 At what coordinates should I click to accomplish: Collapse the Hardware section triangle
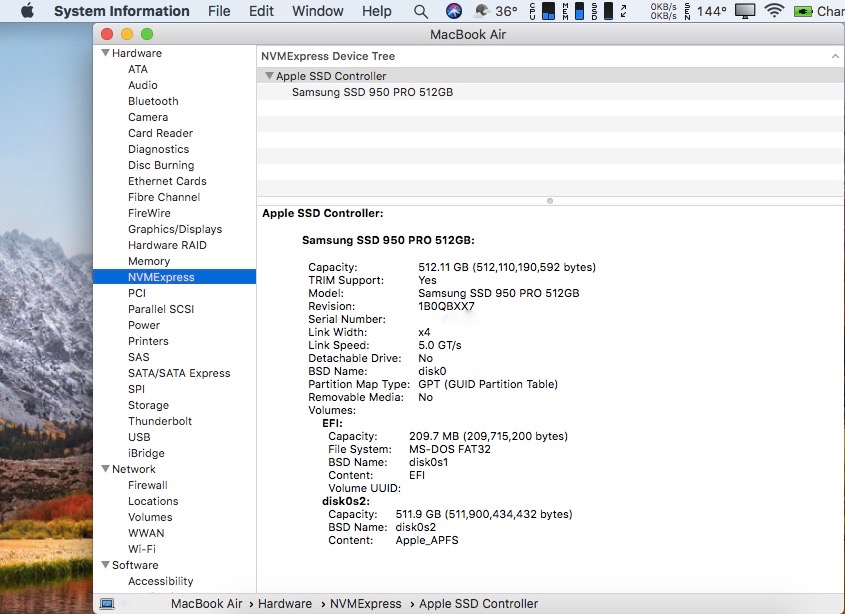coord(106,53)
